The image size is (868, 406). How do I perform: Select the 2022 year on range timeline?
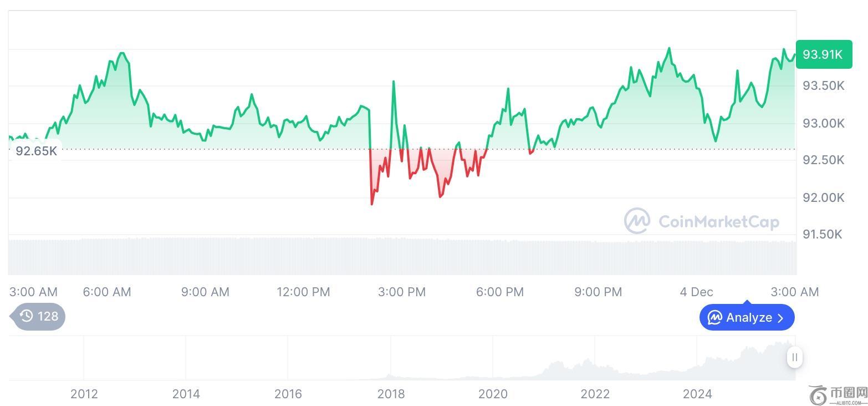click(595, 394)
